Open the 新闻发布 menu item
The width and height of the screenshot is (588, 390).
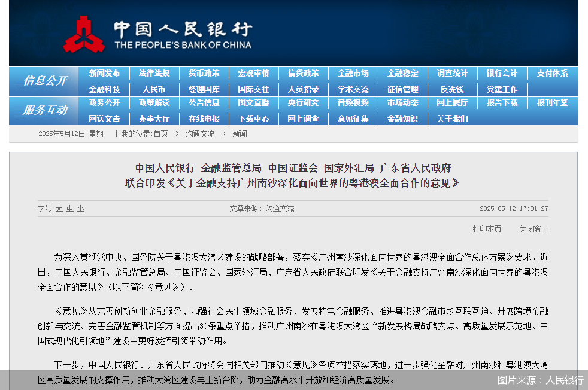pos(104,73)
